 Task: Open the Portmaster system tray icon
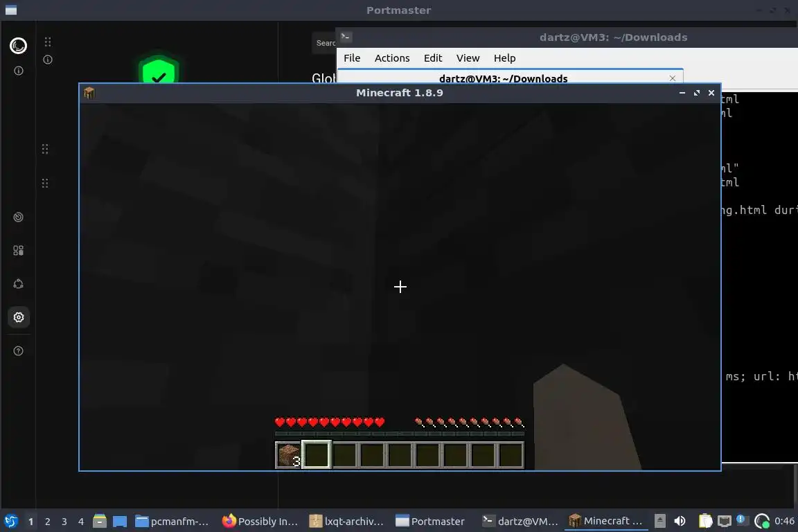point(762,521)
